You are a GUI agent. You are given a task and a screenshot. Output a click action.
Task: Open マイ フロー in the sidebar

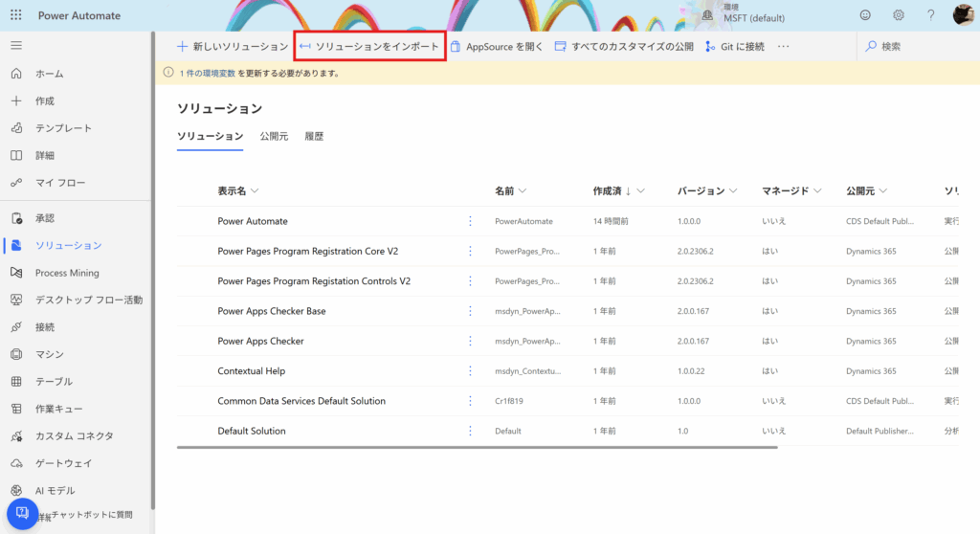(x=60, y=183)
